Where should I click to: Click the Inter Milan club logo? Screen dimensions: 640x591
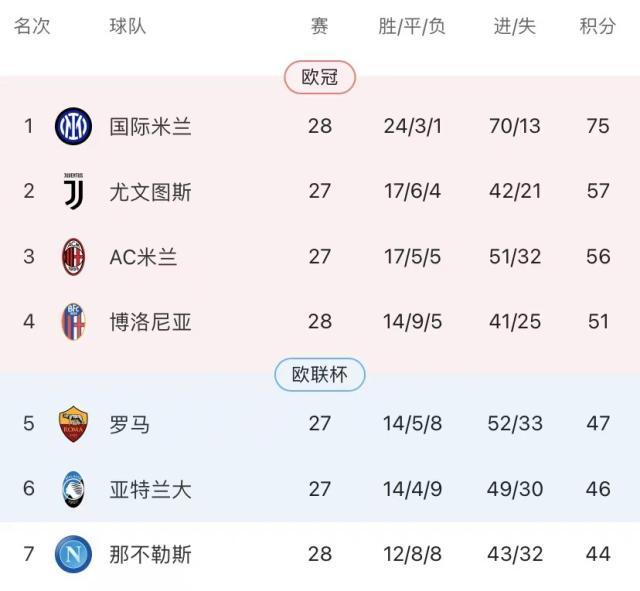tap(73, 126)
